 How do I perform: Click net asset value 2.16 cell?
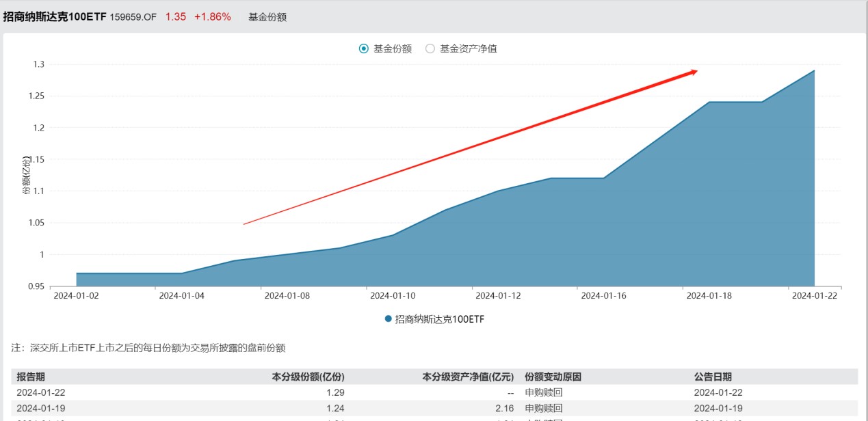tap(505, 408)
